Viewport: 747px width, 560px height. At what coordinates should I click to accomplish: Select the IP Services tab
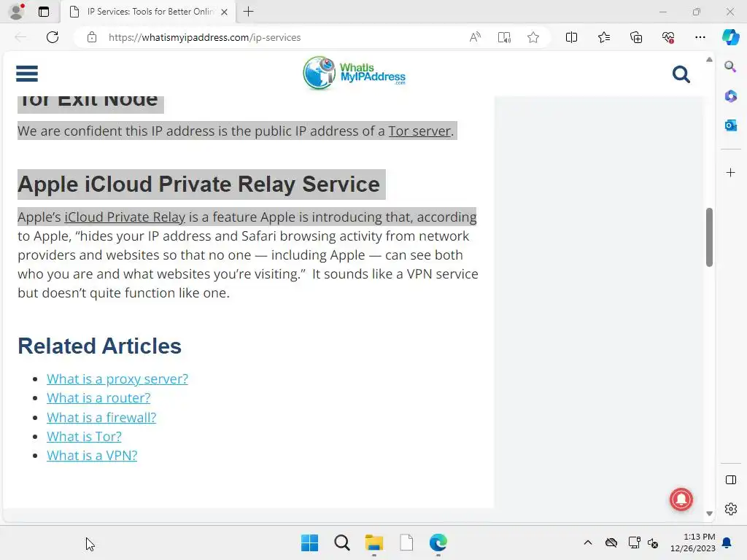click(147, 12)
